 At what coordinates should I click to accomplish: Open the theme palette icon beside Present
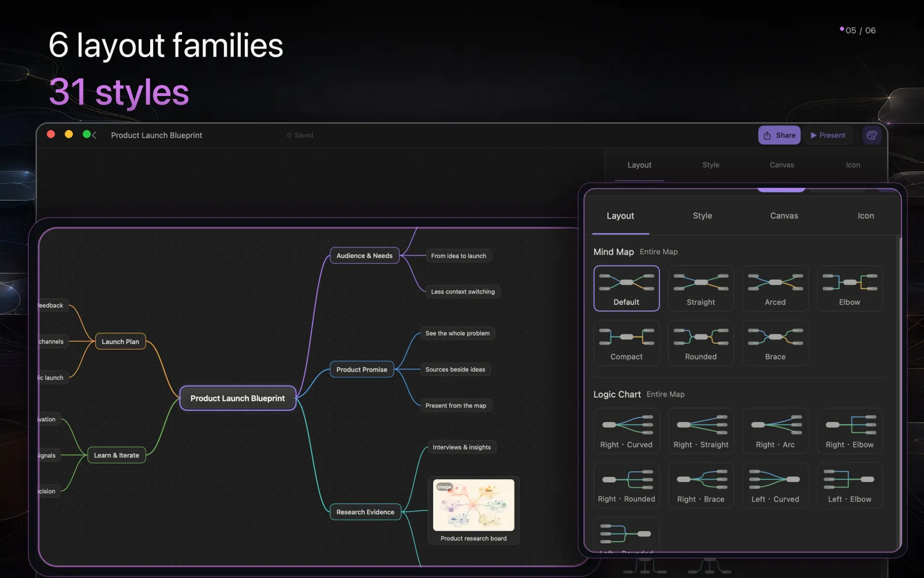click(x=872, y=135)
